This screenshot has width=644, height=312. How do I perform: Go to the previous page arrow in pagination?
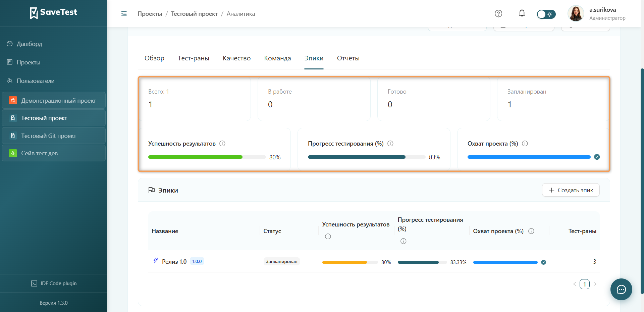(x=575, y=284)
